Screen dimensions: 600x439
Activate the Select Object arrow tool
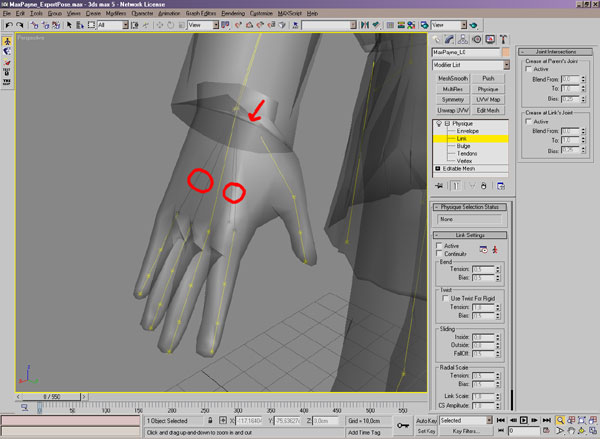click(x=69, y=25)
